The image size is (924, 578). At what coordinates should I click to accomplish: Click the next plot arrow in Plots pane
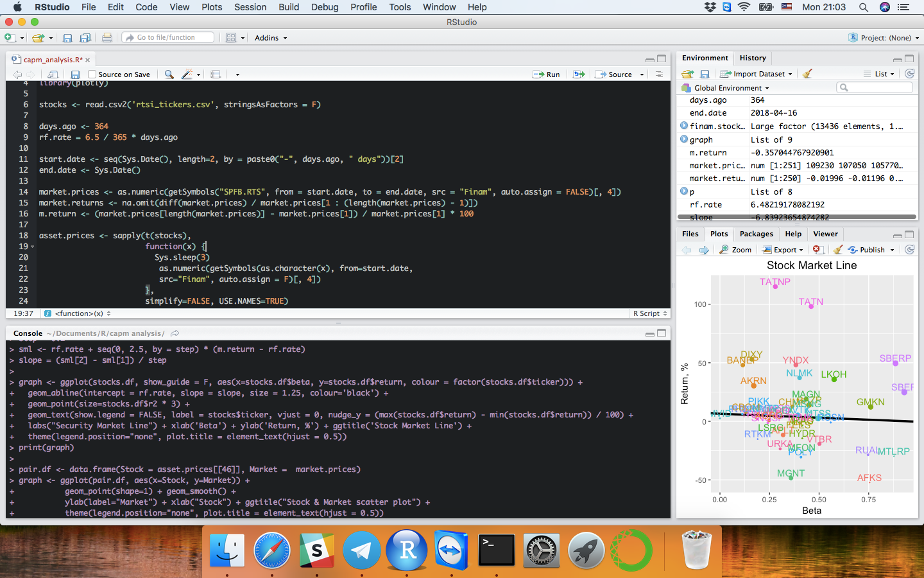[704, 250]
